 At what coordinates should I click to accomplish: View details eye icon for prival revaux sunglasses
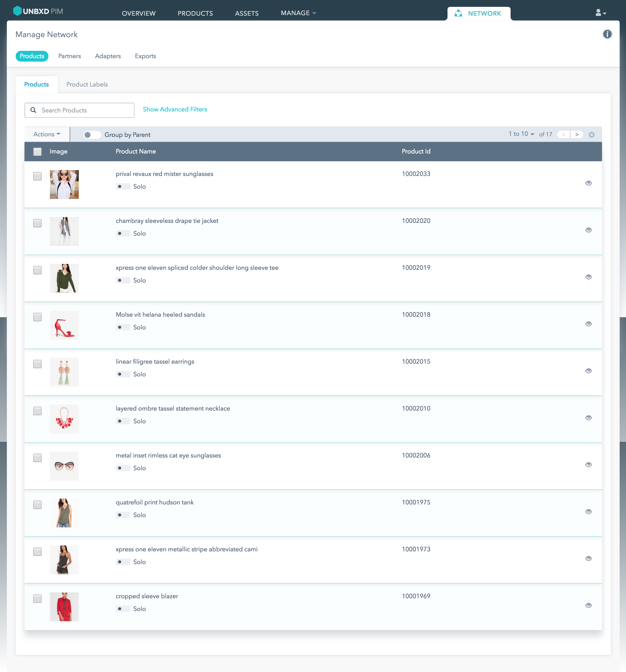(x=588, y=183)
